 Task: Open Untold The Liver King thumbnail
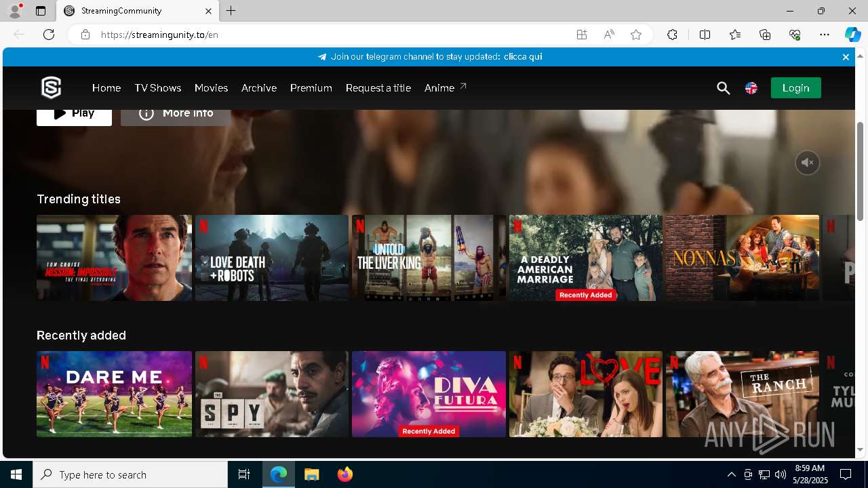click(x=429, y=258)
